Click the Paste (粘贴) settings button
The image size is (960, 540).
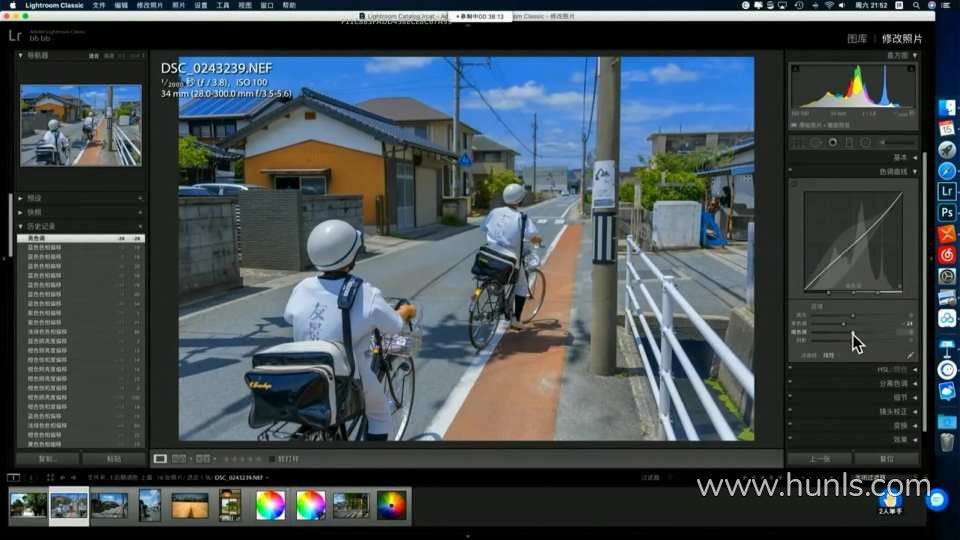point(114,459)
